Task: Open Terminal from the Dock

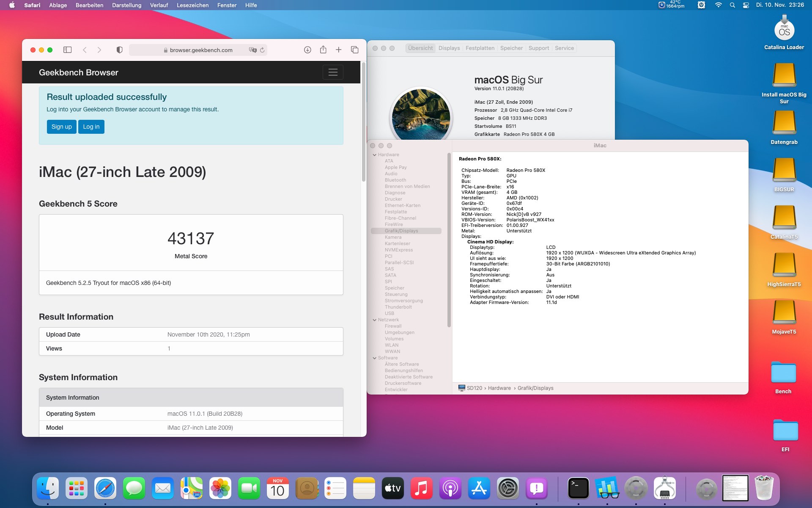Action: tap(578, 488)
